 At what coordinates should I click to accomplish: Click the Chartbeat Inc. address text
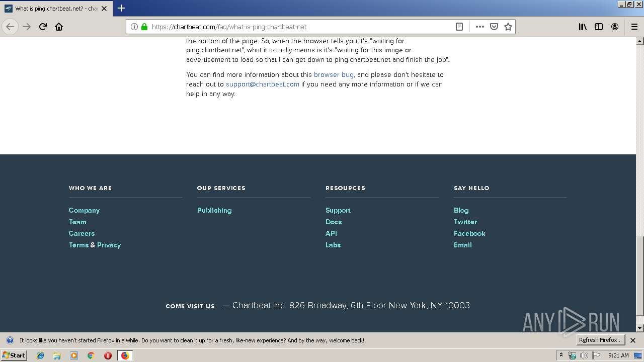[351, 305]
